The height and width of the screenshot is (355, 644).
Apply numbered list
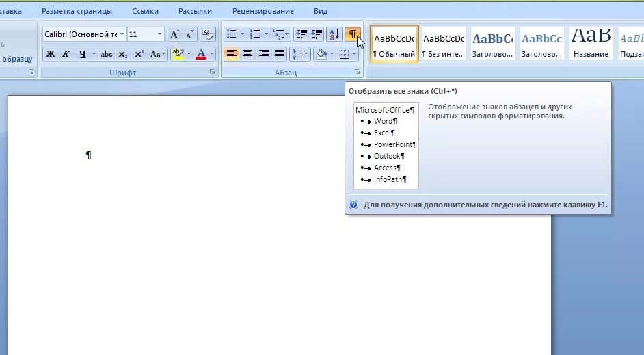click(255, 34)
